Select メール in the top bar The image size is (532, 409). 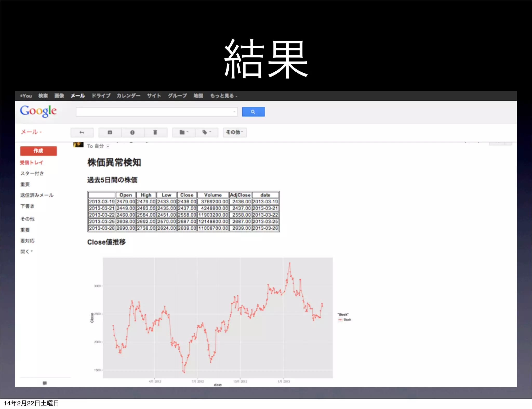coord(78,96)
